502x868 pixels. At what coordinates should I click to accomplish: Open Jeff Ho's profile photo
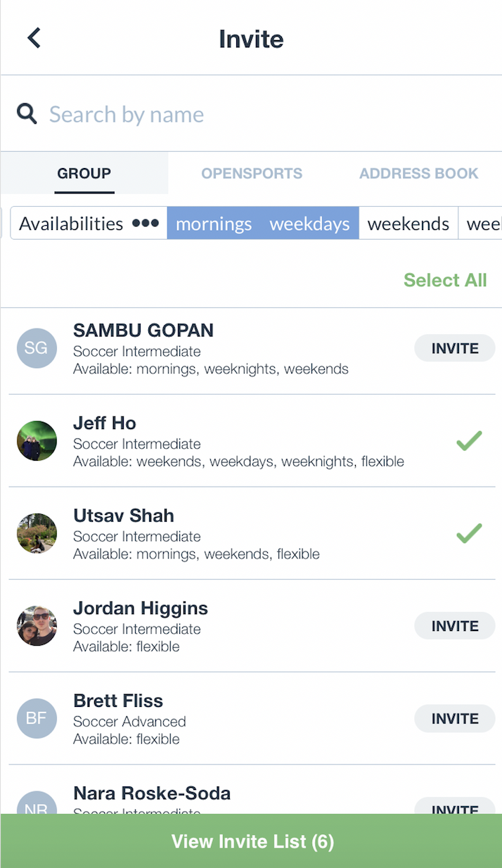[x=37, y=441]
